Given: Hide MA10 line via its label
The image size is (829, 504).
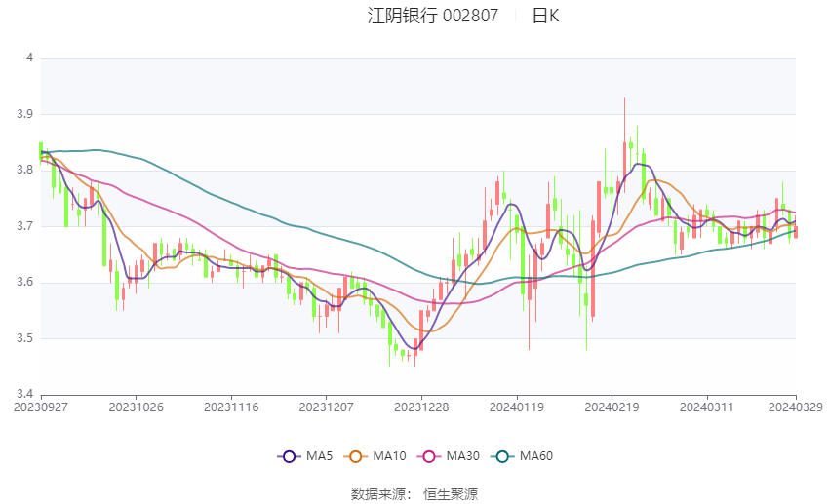Looking at the screenshot, I should click(389, 456).
